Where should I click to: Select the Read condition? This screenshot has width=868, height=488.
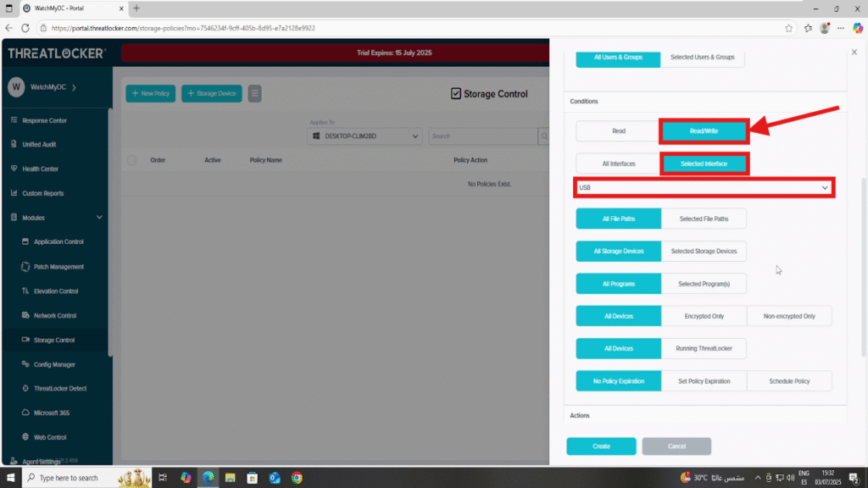pos(618,131)
